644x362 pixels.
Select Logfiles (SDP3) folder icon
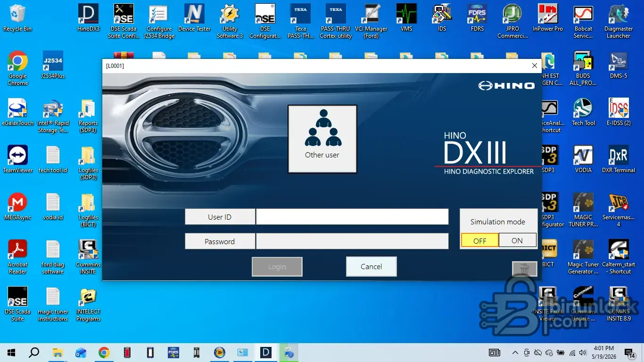coord(88,163)
